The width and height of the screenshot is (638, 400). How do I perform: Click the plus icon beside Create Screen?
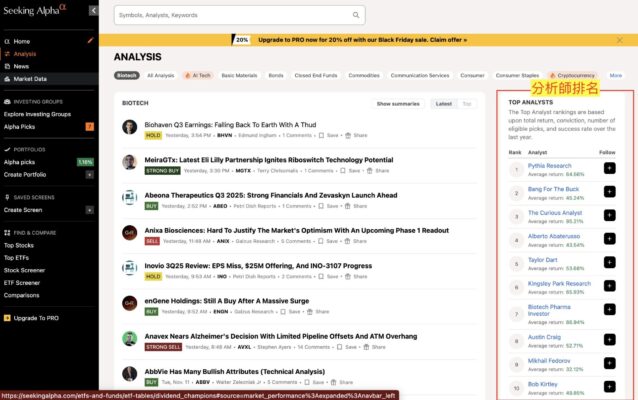tap(91, 210)
